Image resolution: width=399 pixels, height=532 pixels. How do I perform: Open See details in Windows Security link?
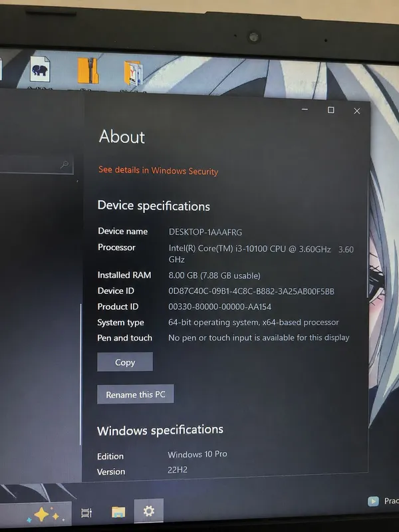158,170
